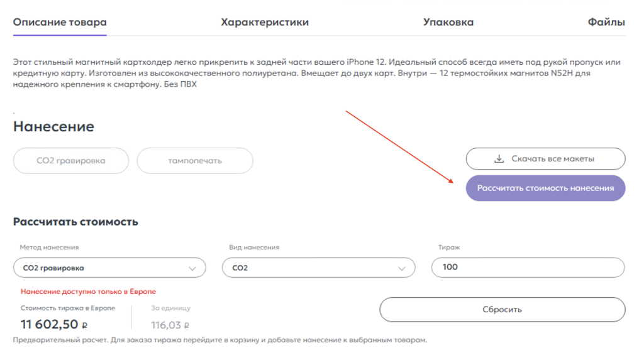Image resolution: width=644 pixels, height=360 pixels.
Task: Click the download icon in Скачать все макеты
Action: [x=499, y=159]
